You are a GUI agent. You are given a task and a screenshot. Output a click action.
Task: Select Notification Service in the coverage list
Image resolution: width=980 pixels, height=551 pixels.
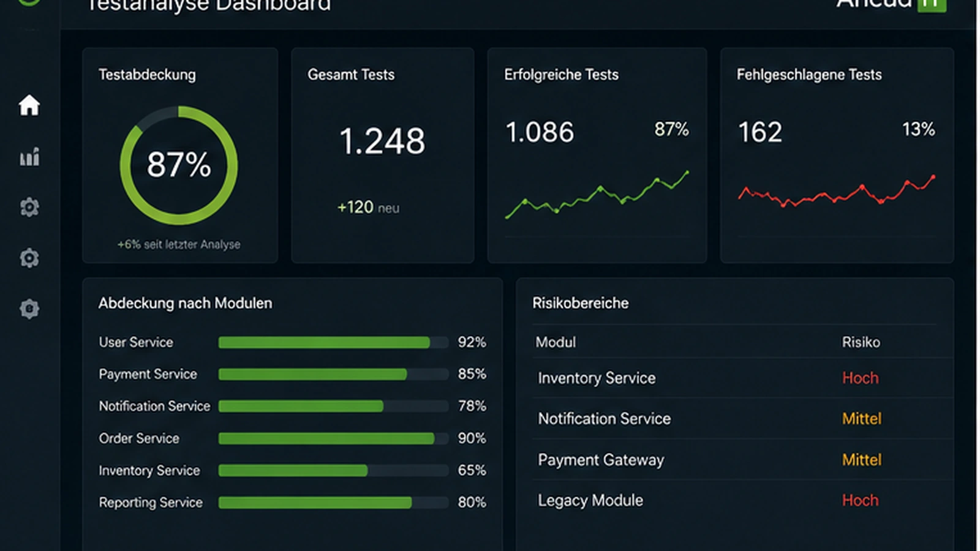(154, 406)
